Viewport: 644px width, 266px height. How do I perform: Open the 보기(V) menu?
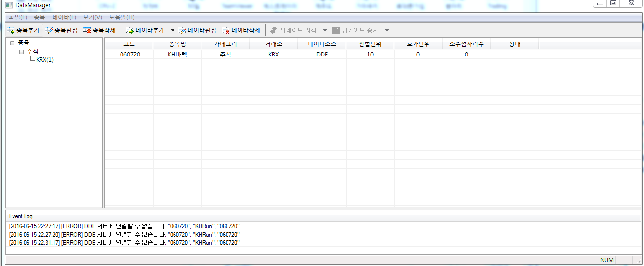tap(92, 17)
